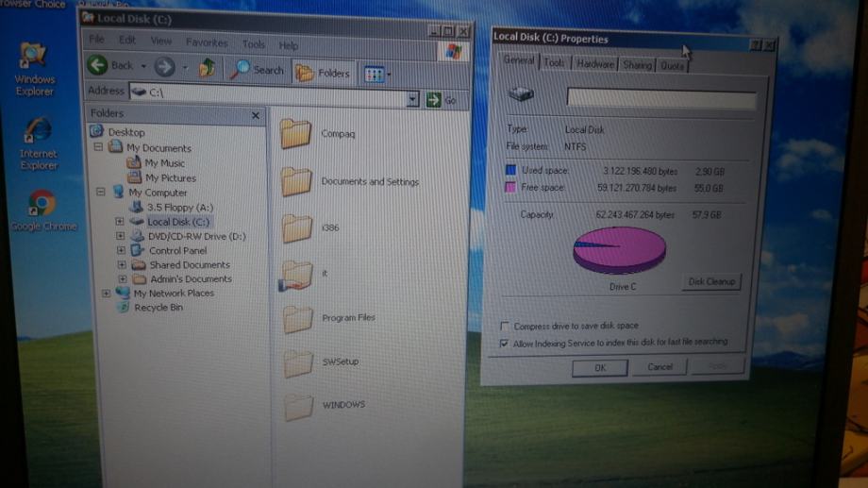868x488 pixels.
Task: Uncheck Allow Indexing Service checkbox
Action: (505, 345)
